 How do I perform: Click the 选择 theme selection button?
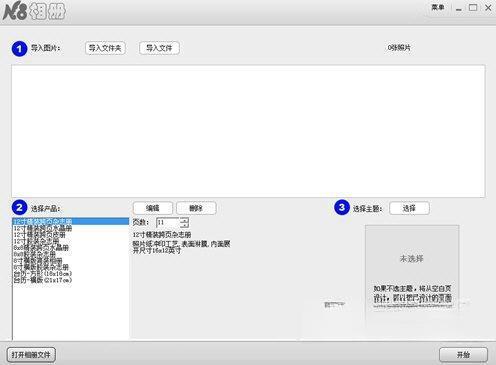click(409, 208)
